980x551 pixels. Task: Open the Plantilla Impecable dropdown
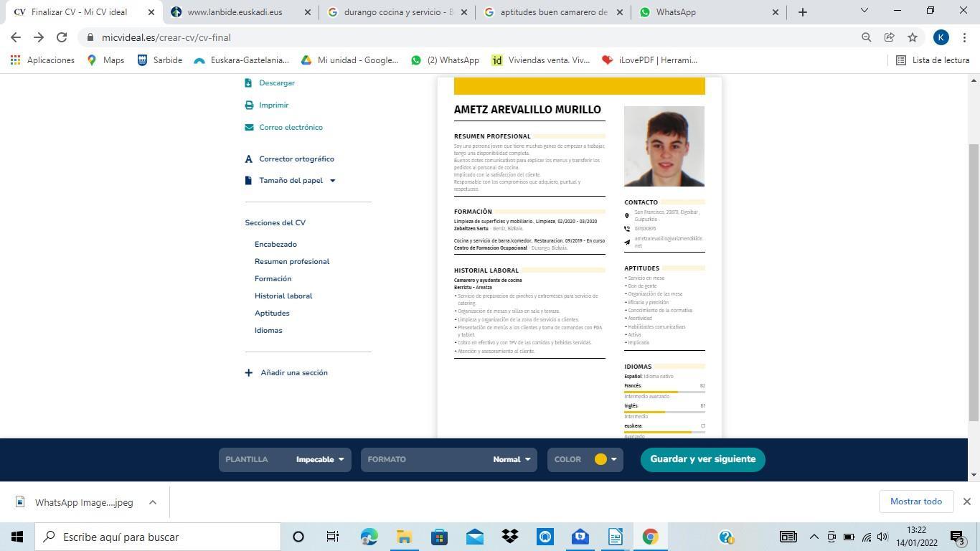(285, 459)
